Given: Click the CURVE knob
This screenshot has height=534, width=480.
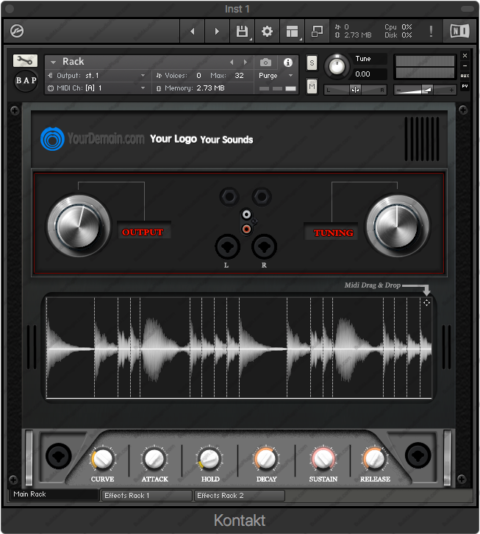Looking at the screenshot, I should pyautogui.click(x=102, y=458).
